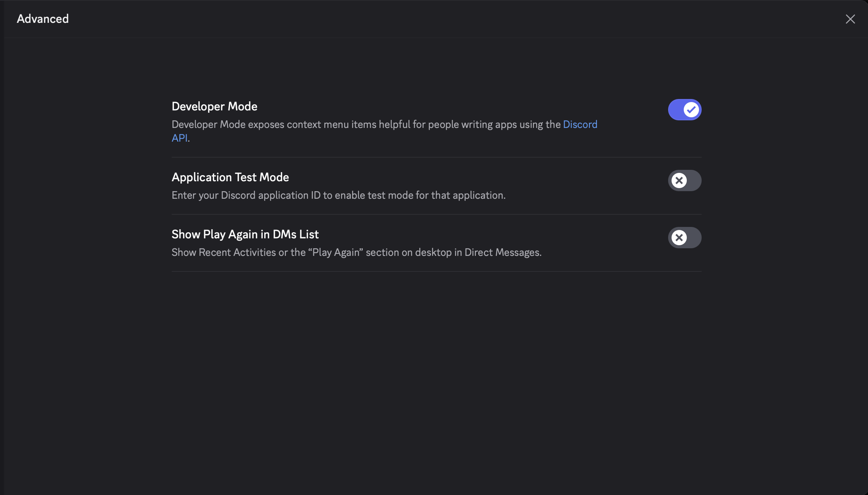The width and height of the screenshot is (868, 495).
Task: Click the "Enter your Discord application ID" description
Action: coord(338,195)
